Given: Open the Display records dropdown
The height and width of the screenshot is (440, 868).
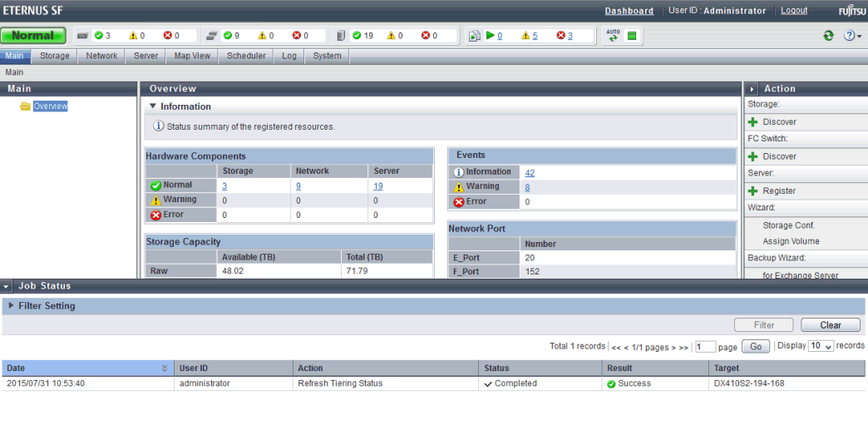Looking at the screenshot, I should coord(821,346).
